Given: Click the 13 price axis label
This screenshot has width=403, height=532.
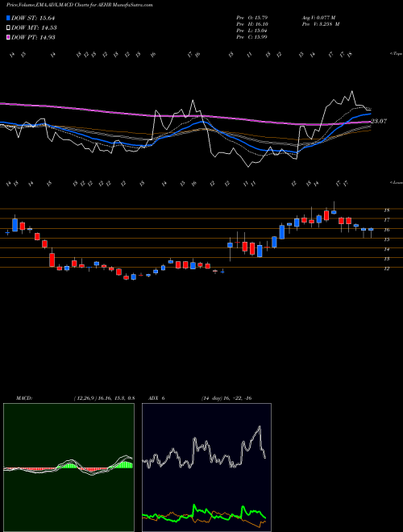Looking at the screenshot, I should [x=386, y=260].
